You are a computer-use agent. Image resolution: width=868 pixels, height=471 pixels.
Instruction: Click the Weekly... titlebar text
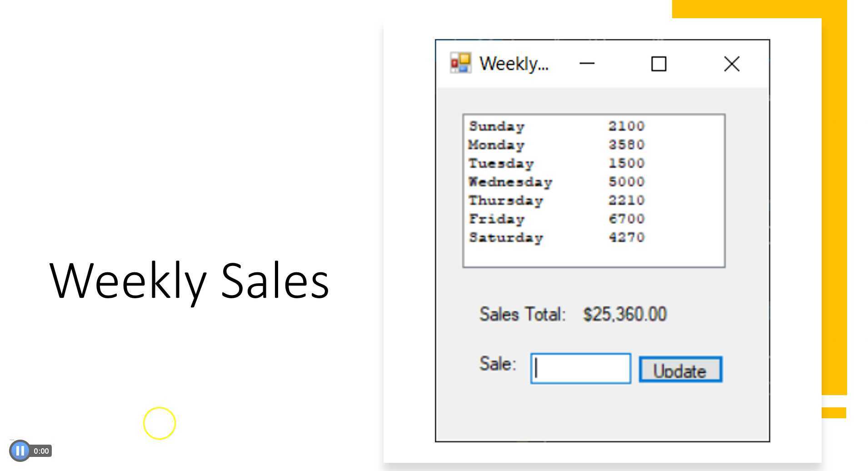tap(514, 63)
